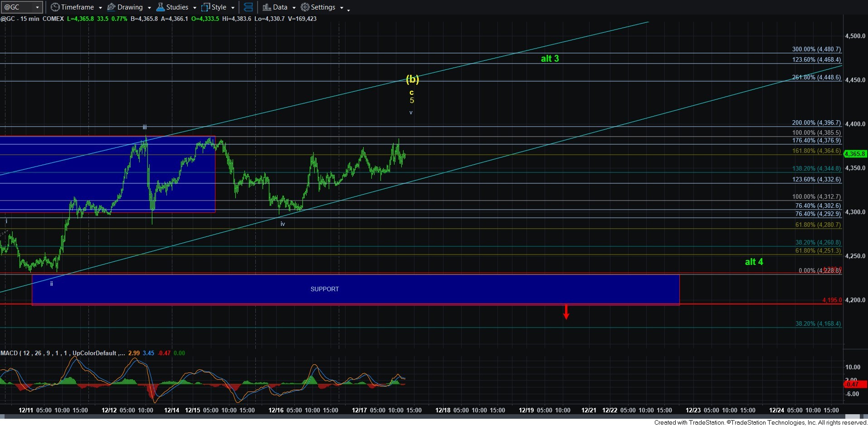868x426 pixels.
Task: Click the Settings gear icon
Action: point(305,7)
